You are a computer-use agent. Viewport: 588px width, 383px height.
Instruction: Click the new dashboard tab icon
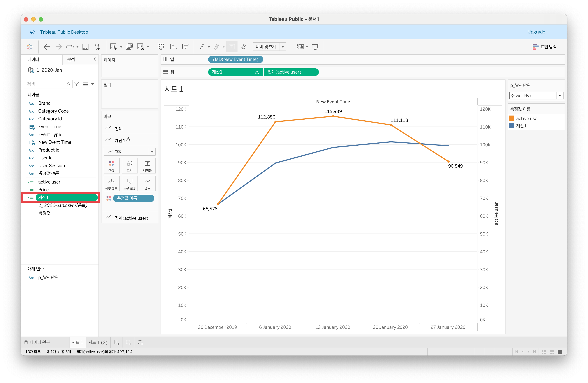pyautogui.click(x=128, y=342)
